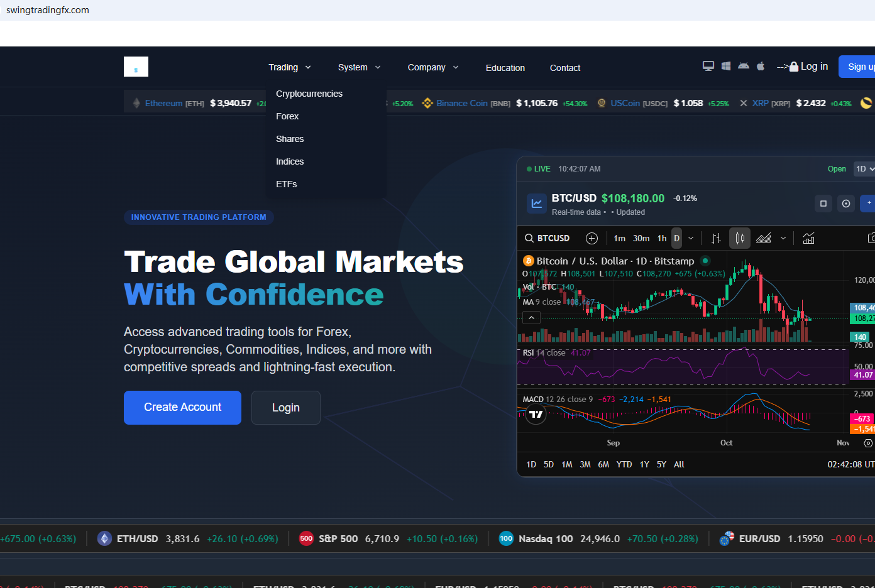Open the Trading dropdown menu
This screenshot has height=588, width=875.
tap(290, 67)
